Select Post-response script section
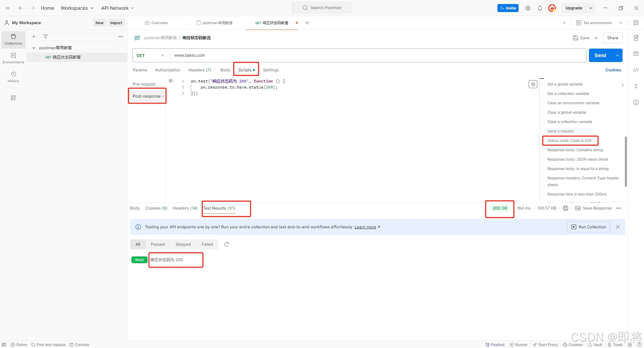The image size is (644, 348). coord(147,96)
